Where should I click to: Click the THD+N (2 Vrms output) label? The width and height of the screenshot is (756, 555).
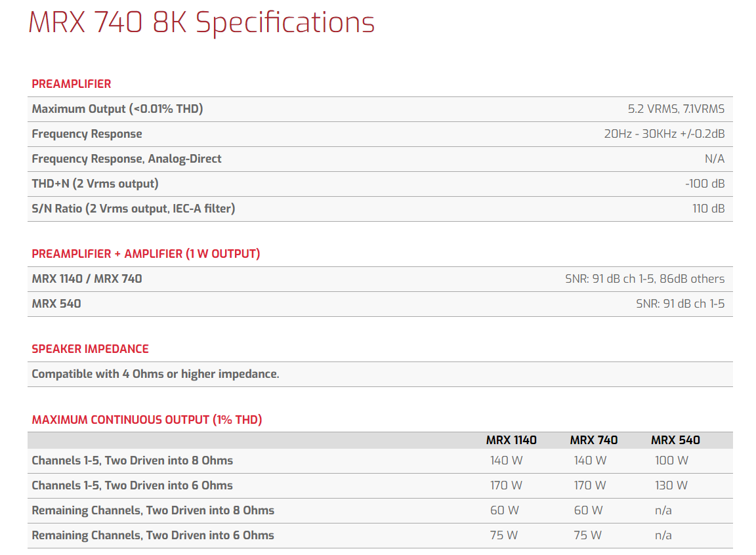[x=95, y=184]
